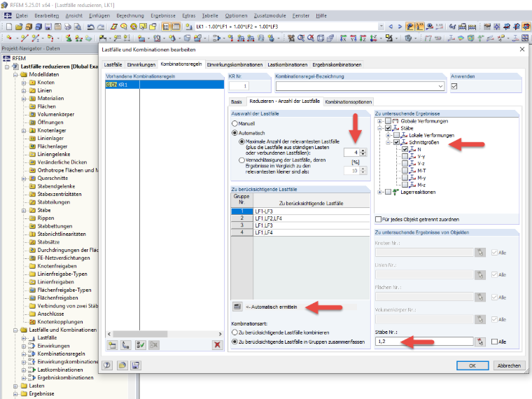The width and height of the screenshot is (532, 399).
Task: Collapse Schnittgrößen tree node
Action: 388,143
